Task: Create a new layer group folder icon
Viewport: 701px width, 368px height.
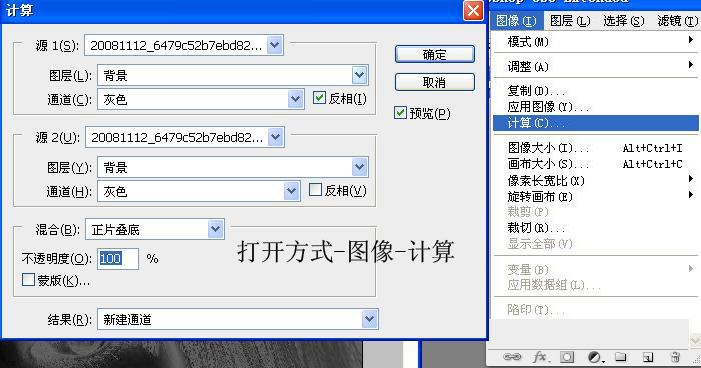Action: (x=620, y=356)
